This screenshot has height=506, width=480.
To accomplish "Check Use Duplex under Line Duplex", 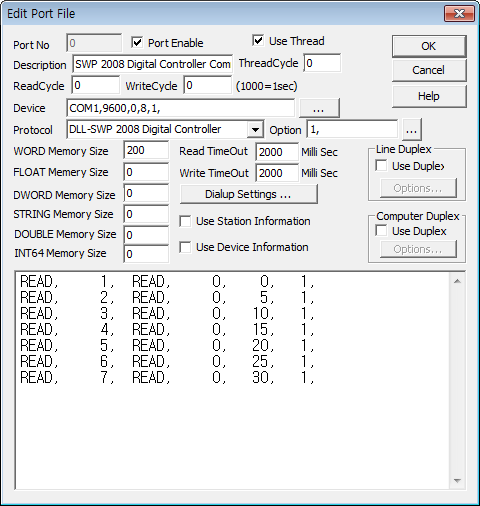I will pos(381,166).
